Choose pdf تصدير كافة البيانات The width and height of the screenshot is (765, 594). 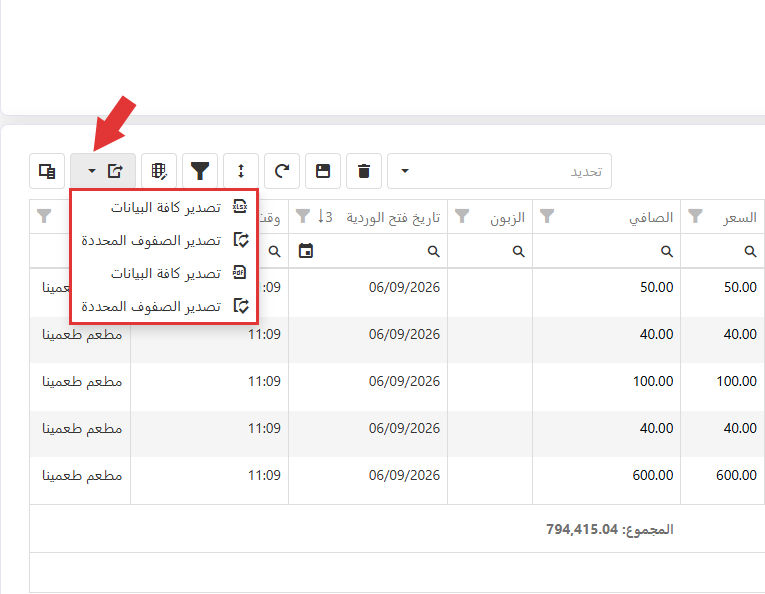pos(164,273)
